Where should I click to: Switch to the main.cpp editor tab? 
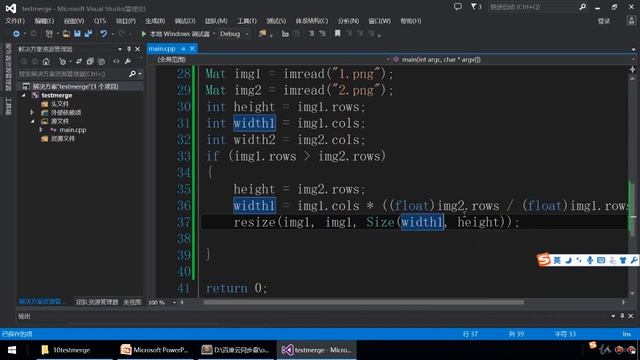(x=162, y=49)
